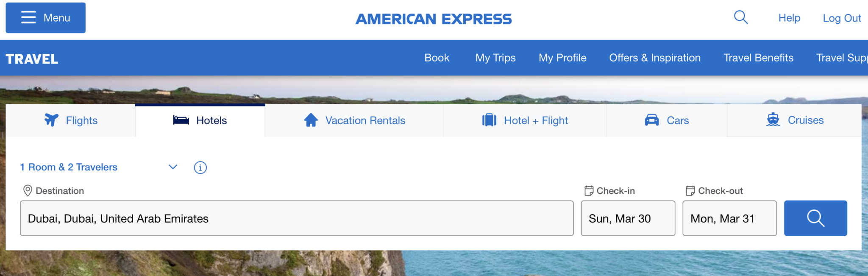
Task: Open the search magnifier in the header
Action: coord(740,17)
